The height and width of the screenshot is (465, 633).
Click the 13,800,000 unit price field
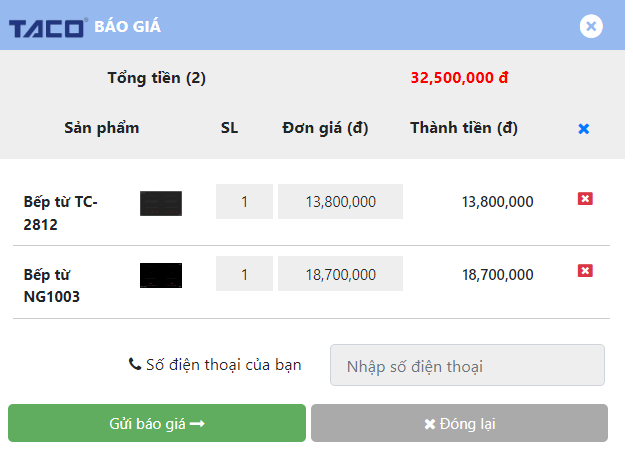340,201
